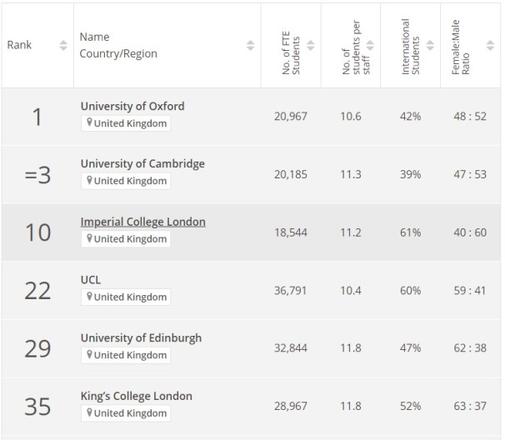Image resolution: width=505 pixels, height=440 pixels.
Task: Open UCL university page
Action: tap(90, 280)
